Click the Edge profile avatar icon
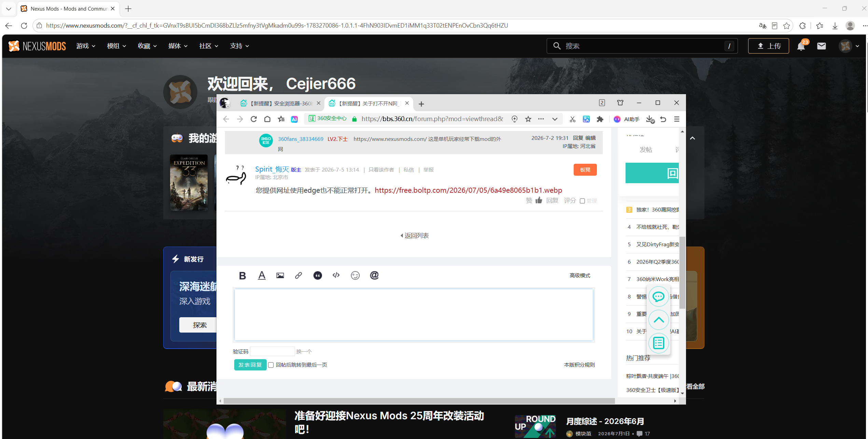 850,26
